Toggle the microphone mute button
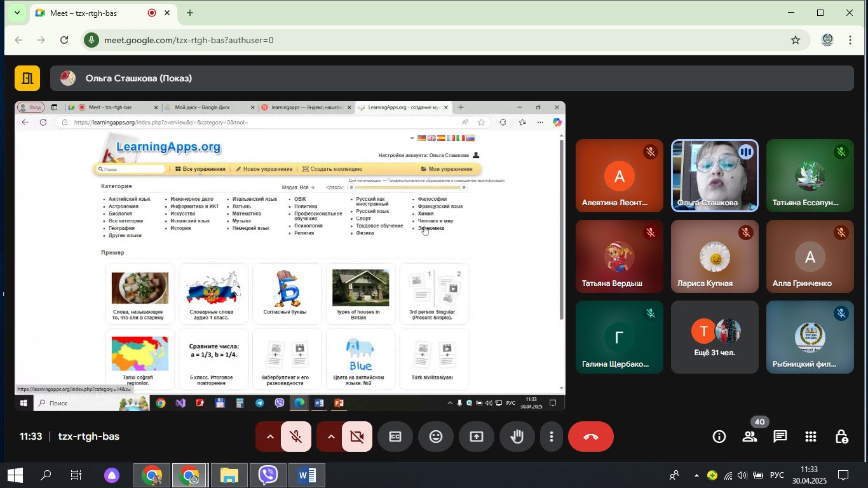868x488 pixels. pyautogui.click(x=296, y=437)
